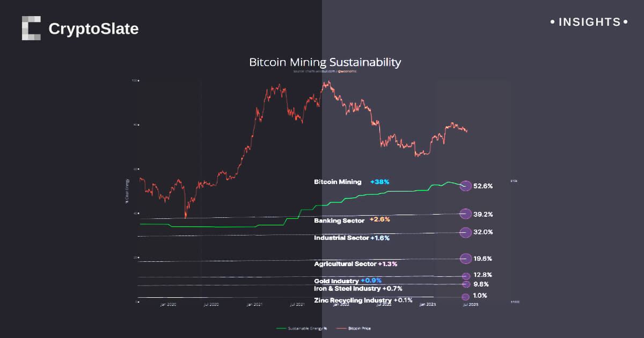644x338 pixels.
Task: Click the CryptoSlate brand name text
Action: coord(93,29)
